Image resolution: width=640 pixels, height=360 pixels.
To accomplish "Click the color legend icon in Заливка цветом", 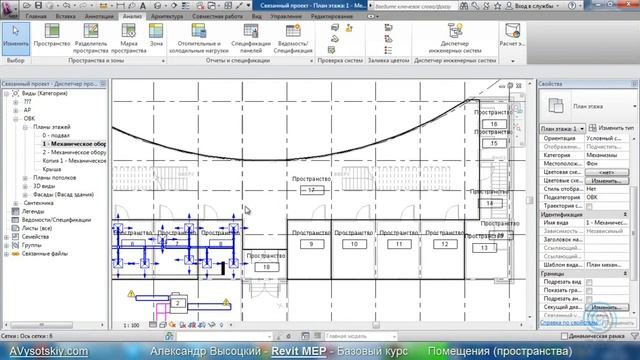I will [x=388, y=50].
